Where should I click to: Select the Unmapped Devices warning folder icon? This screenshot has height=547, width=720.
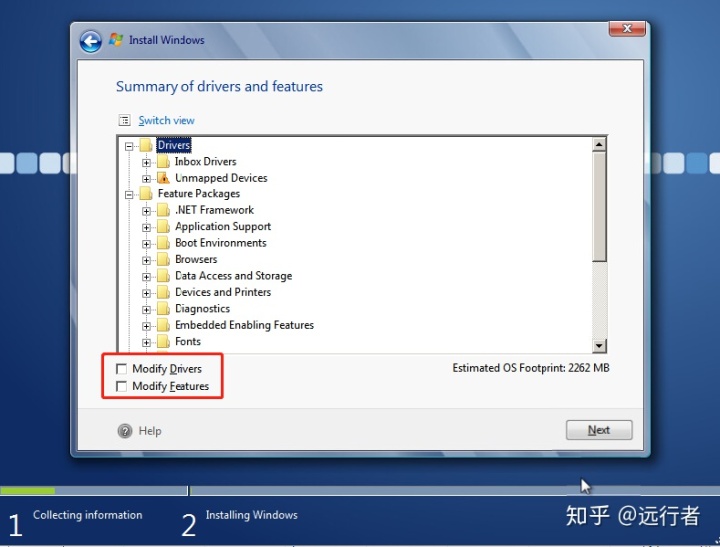pyautogui.click(x=163, y=178)
